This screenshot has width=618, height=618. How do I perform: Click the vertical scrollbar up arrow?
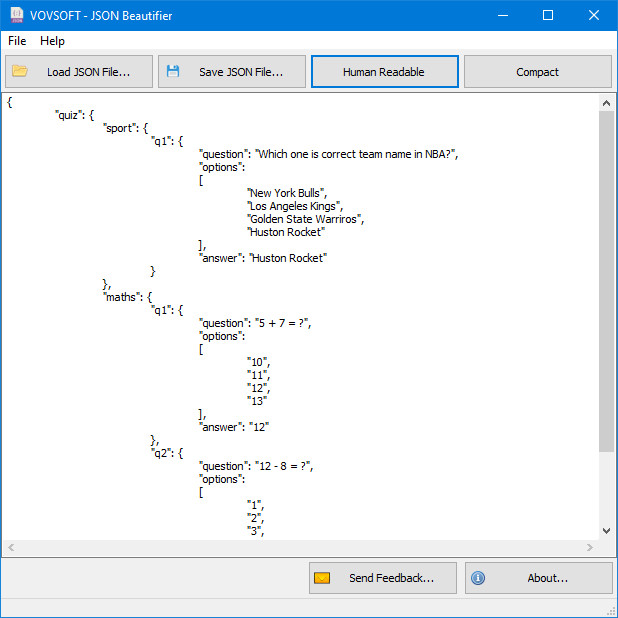(606, 103)
